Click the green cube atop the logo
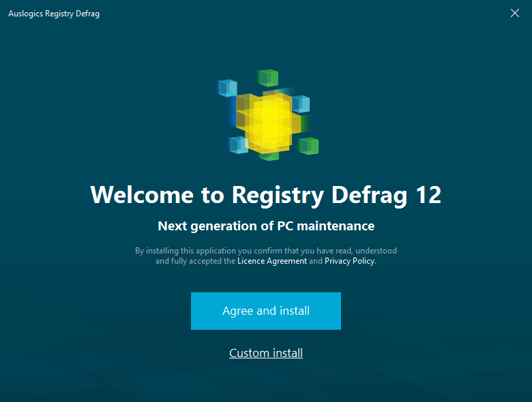The image size is (532, 402). (x=268, y=78)
